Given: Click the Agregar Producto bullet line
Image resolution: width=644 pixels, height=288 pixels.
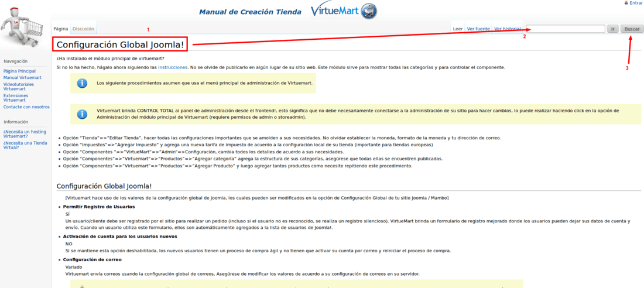Looking at the screenshot, I should (x=237, y=166).
